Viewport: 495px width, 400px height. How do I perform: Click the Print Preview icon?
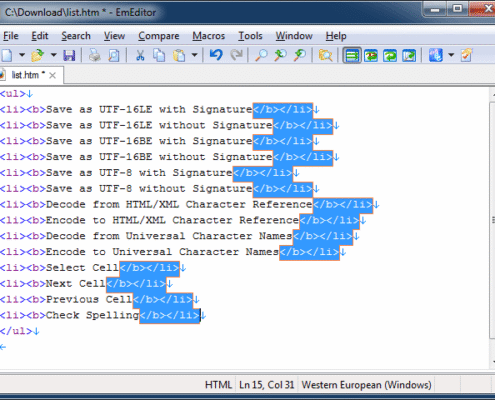(114, 55)
